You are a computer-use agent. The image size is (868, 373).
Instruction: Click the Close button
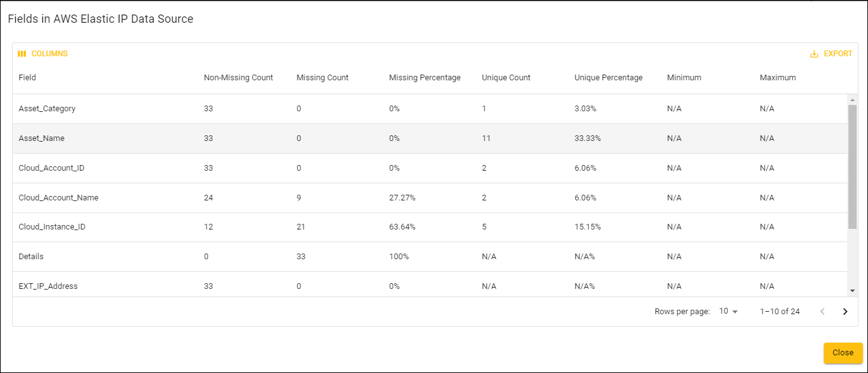click(x=843, y=353)
